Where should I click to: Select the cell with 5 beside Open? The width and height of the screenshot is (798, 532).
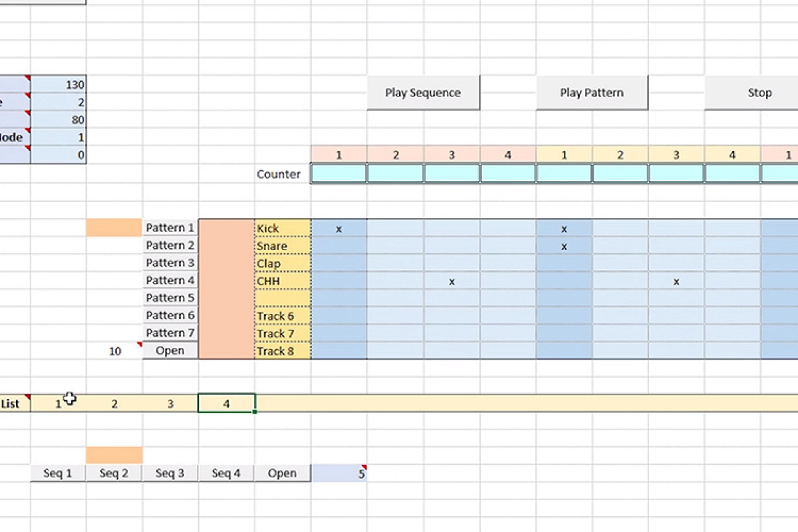338,473
